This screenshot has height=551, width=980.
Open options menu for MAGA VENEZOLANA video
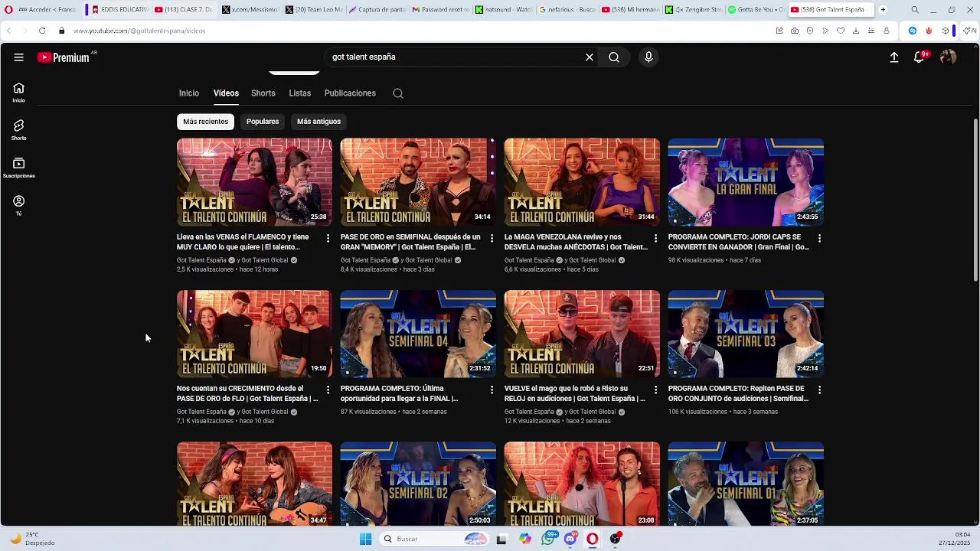point(655,239)
